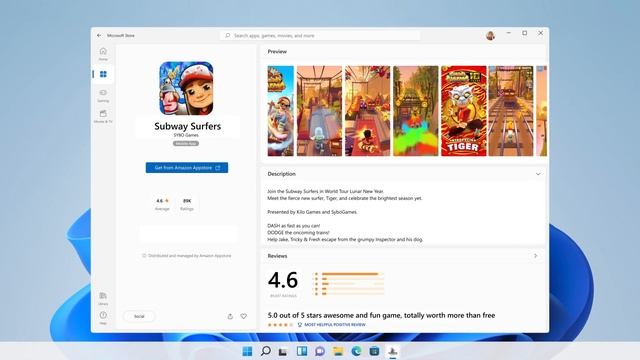Screen dimensions: 640x360
Task: Launch Microsoft Edge from taskbar
Action: (x=356, y=351)
